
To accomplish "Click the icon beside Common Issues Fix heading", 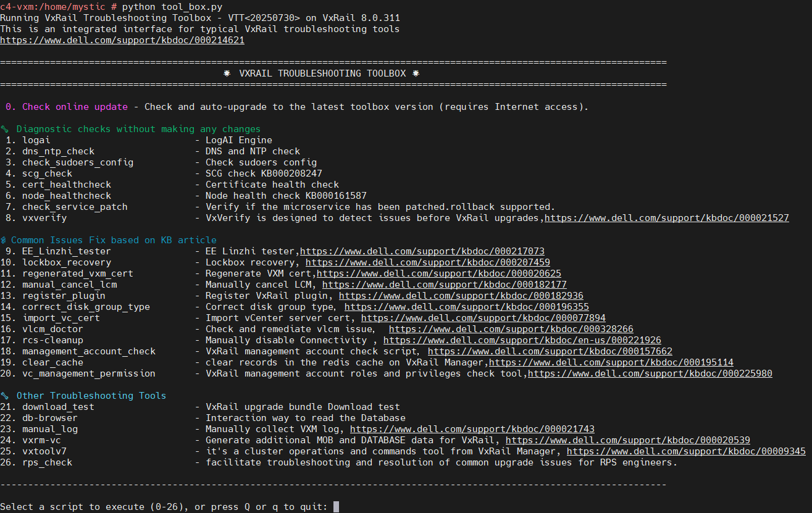I will (3, 240).
